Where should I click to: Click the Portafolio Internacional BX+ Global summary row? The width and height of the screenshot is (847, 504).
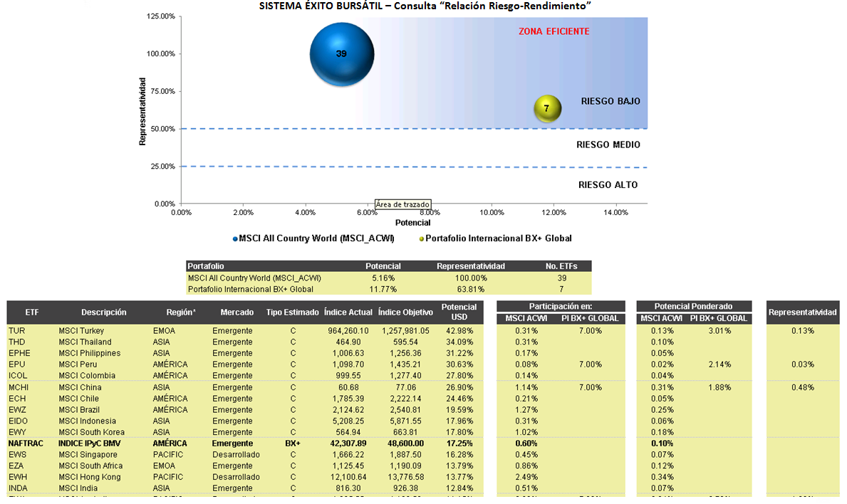tap(389, 289)
